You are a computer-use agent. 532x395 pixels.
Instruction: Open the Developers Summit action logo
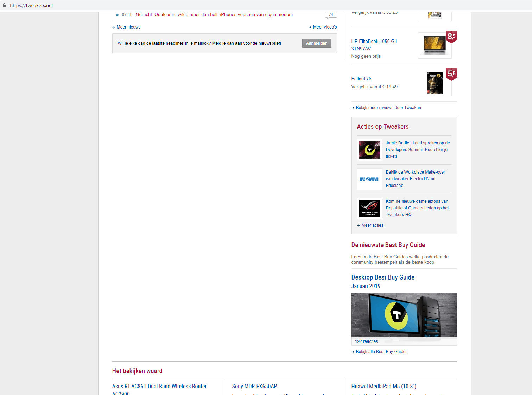[x=370, y=150]
